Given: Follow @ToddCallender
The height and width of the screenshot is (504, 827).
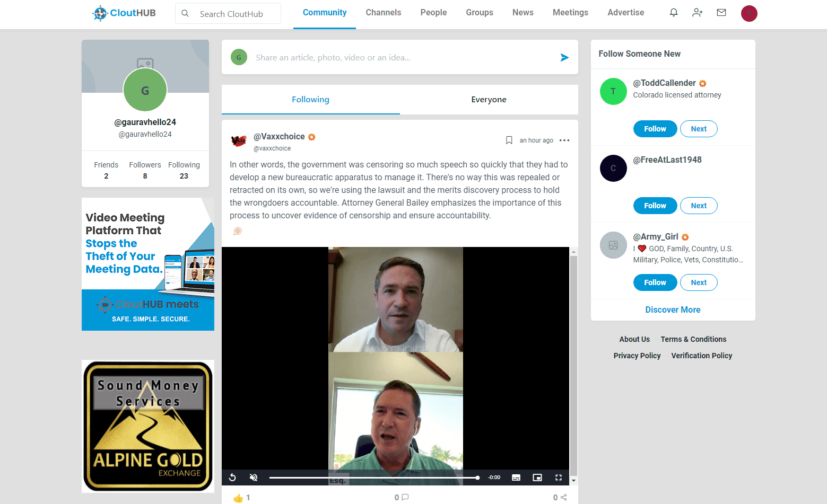Looking at the screenshot, I should pyautogui.click(x=655, y=128).
